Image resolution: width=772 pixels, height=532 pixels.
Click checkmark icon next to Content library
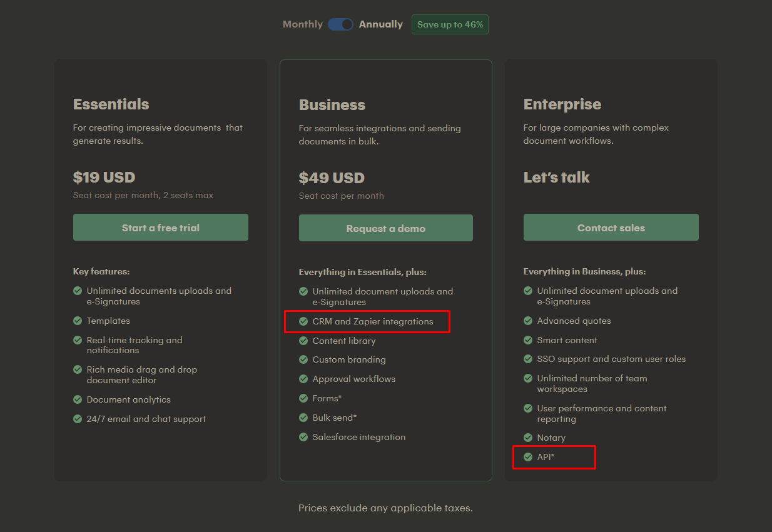click(303, 341)
